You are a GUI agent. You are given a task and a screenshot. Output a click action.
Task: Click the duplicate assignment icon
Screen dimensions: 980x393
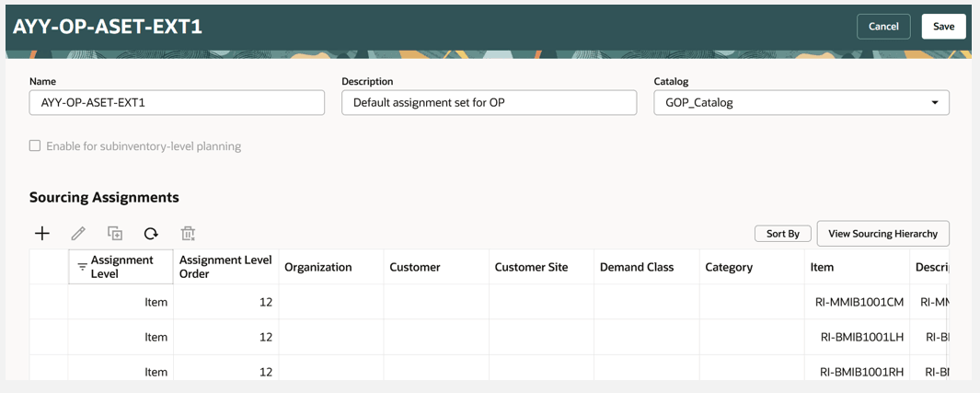point(115,234)
